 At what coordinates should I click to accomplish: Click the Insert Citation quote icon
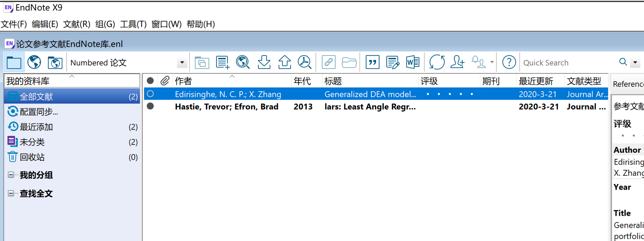(372, 62)
